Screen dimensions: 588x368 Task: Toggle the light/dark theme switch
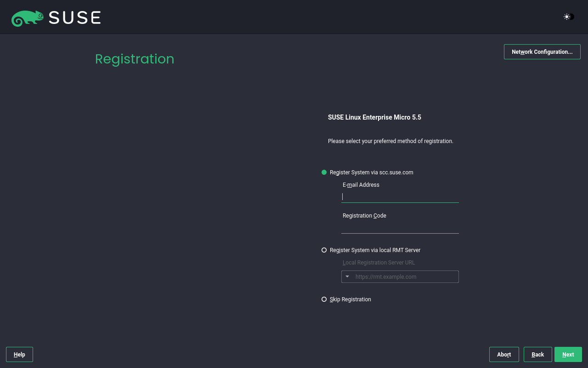point(569,17)
